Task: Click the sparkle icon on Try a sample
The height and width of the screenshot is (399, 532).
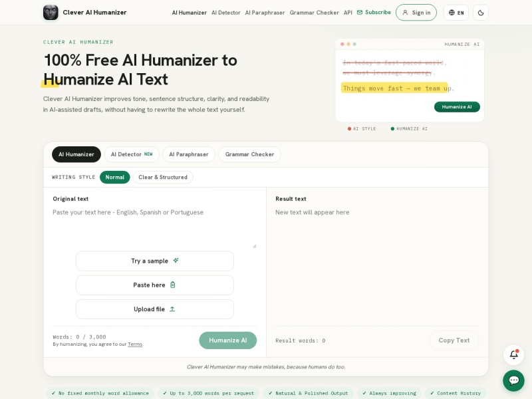Action: coord(176,261)
